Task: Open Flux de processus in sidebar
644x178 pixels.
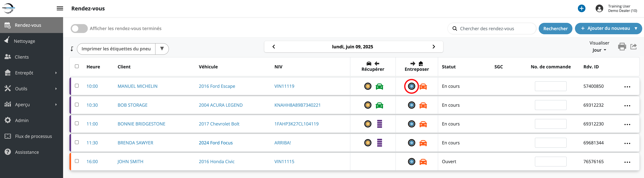Action: [x=33, y=136]
